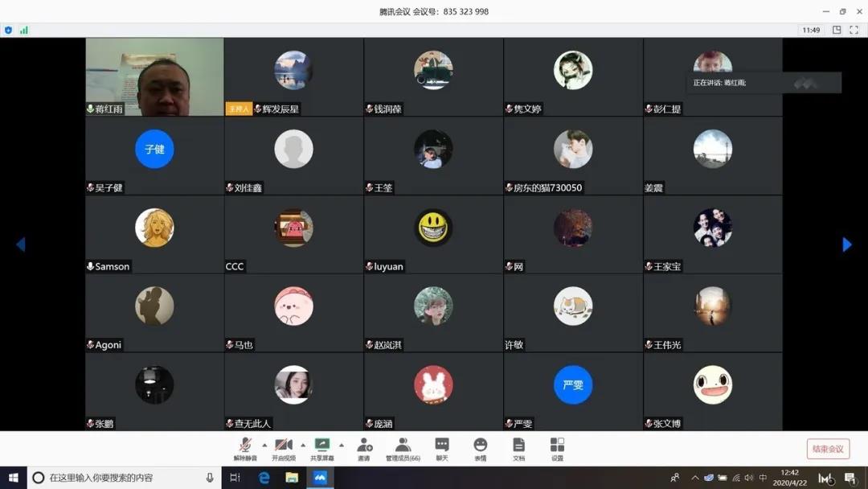Click the blue security shield icon
This screenshot has width=868, height=489.
(x=9, y=30)
